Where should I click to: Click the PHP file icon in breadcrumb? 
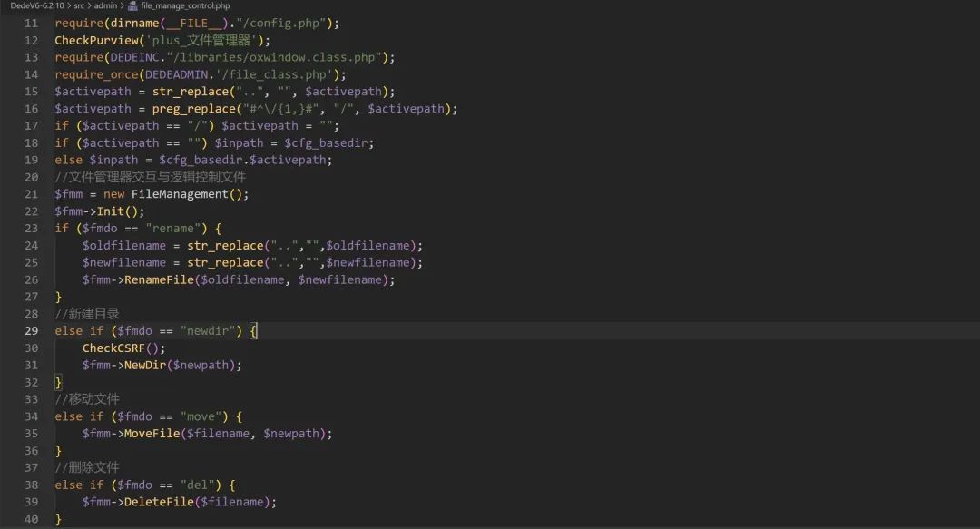pyautogui.click(x=132, y=5)
